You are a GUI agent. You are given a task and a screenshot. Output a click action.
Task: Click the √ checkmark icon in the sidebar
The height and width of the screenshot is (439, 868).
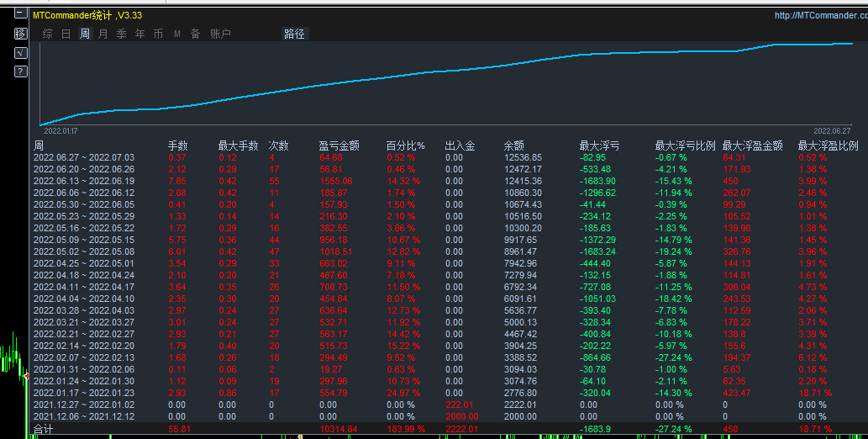[x=20, y=53]
